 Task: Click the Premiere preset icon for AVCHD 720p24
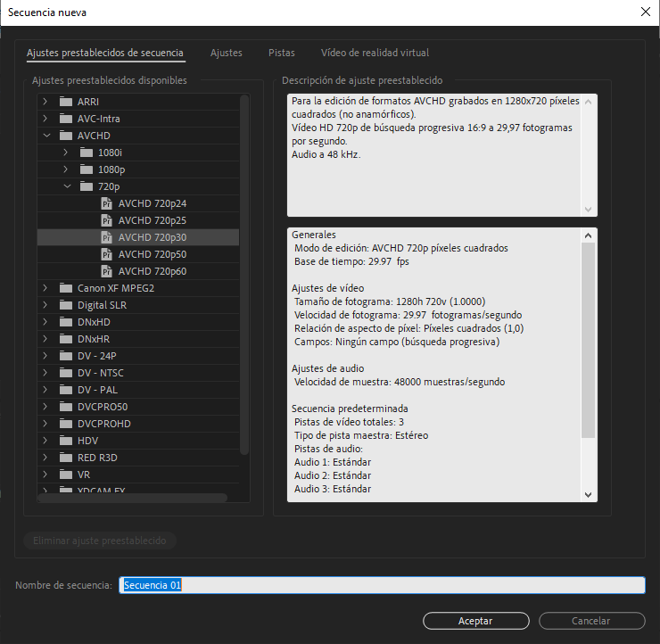106,203
